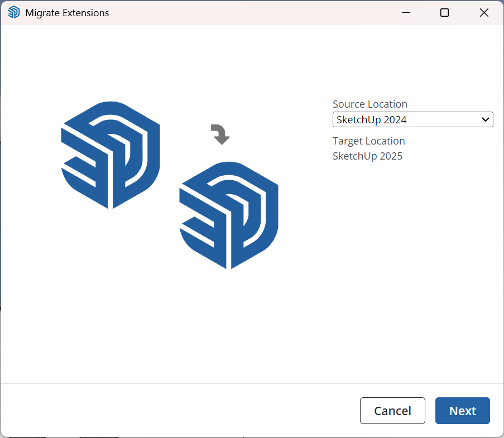The width and height of the screenshot is (504, 438).
Task: Minimize the Migrate Extensions window
Action: click(x=406, y=12)
